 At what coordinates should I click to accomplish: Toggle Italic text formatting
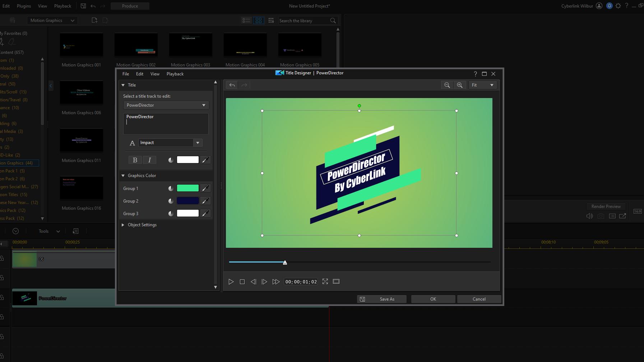pos(149,160)
